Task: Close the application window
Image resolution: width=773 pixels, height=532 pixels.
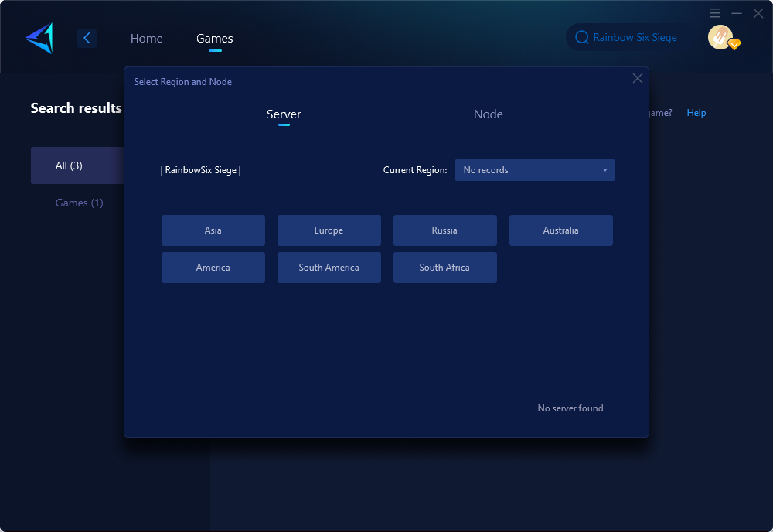Action: (758, 13)
